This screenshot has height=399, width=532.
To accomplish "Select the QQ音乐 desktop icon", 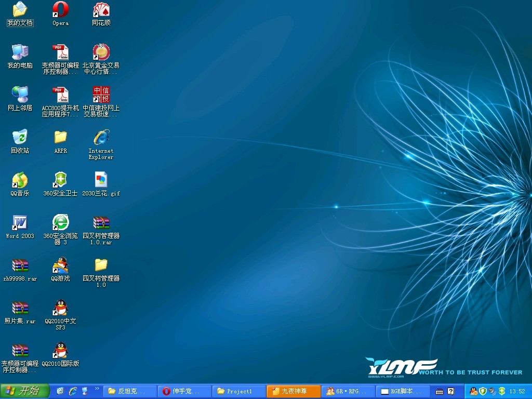I will tap(20, 184).
